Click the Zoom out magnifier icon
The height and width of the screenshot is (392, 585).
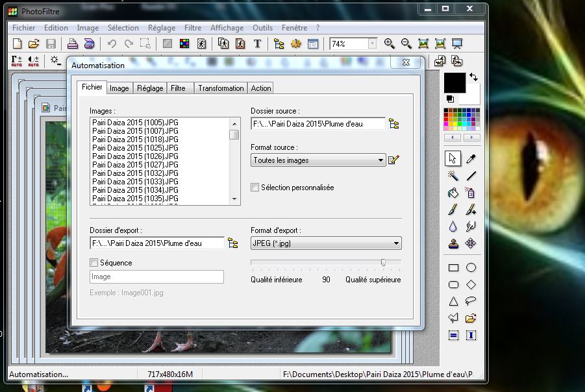click(406, 43)
